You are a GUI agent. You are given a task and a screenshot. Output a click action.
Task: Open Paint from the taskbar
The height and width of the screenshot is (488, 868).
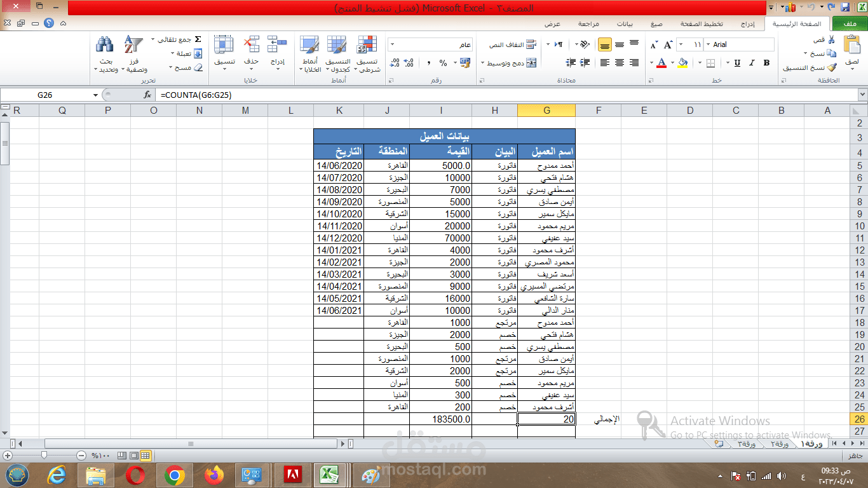(370, 475)
